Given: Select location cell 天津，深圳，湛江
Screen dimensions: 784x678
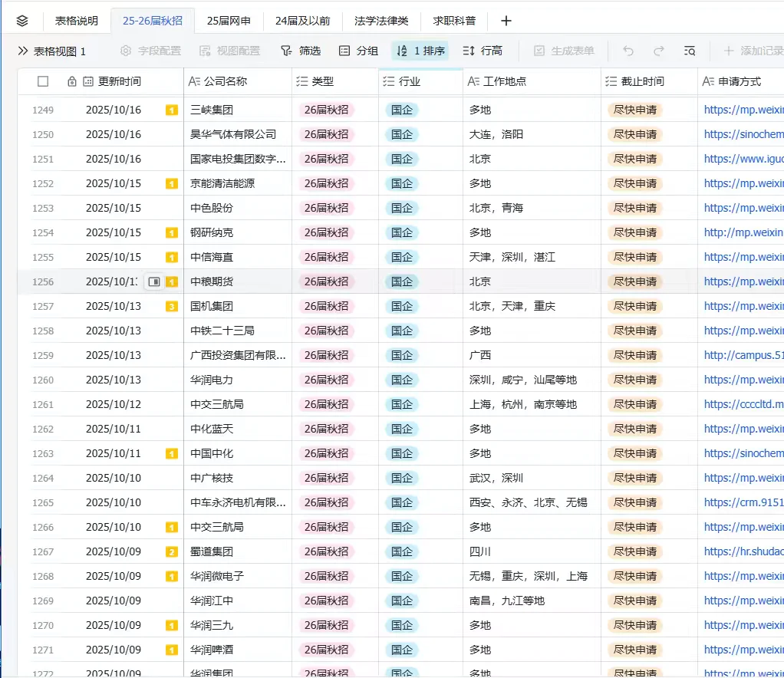Looking at the screenshot, I should tap(532, 257).
